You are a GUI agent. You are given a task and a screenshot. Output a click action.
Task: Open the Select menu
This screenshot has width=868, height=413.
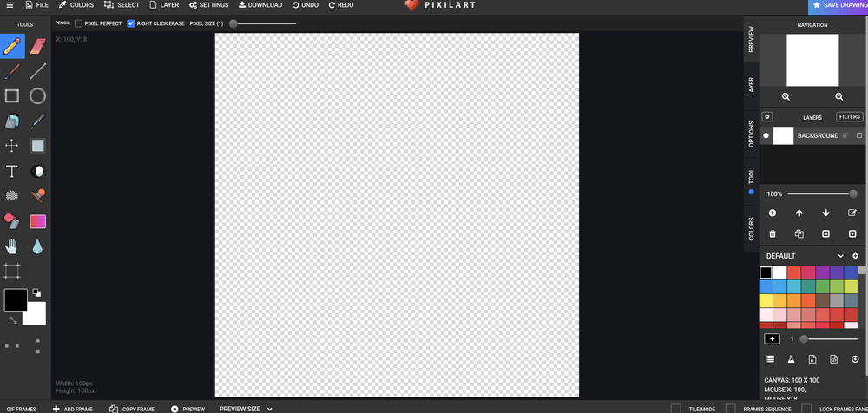122,5
